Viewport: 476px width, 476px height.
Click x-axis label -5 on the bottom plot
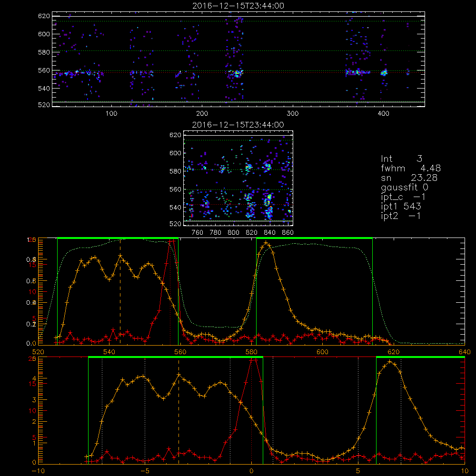(x=145, y=471)
